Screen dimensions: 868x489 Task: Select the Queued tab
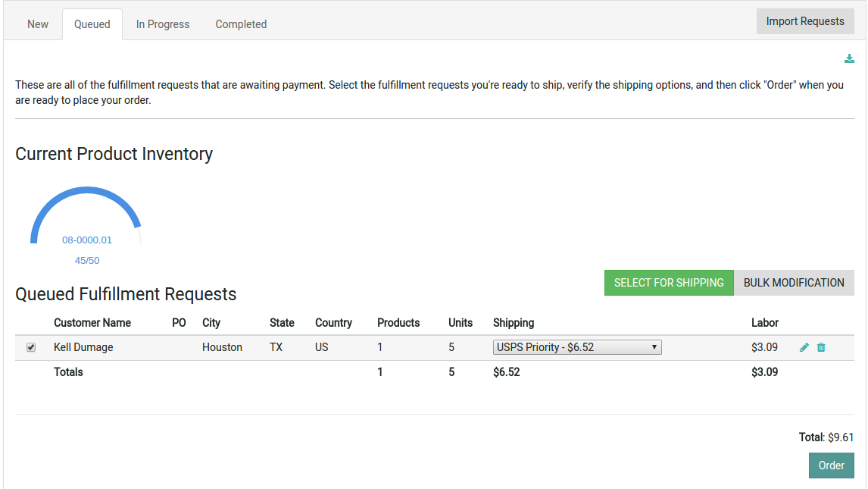92,24
